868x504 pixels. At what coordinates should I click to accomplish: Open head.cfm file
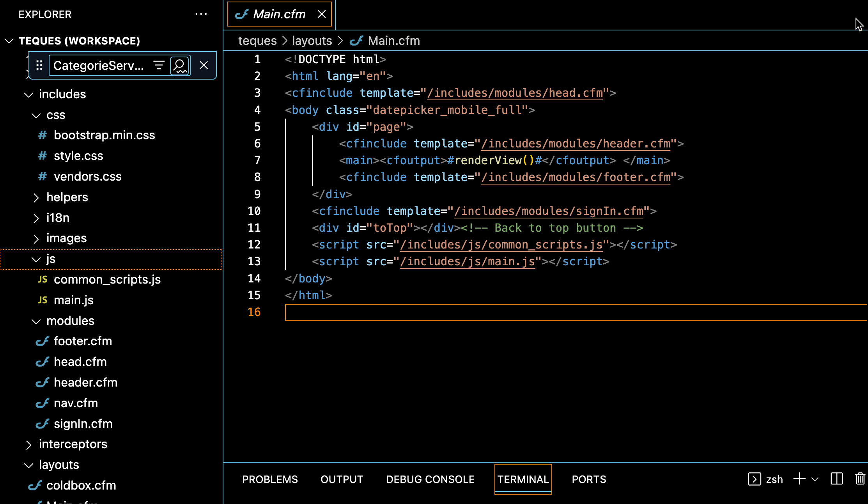click(x=80, y=362)
